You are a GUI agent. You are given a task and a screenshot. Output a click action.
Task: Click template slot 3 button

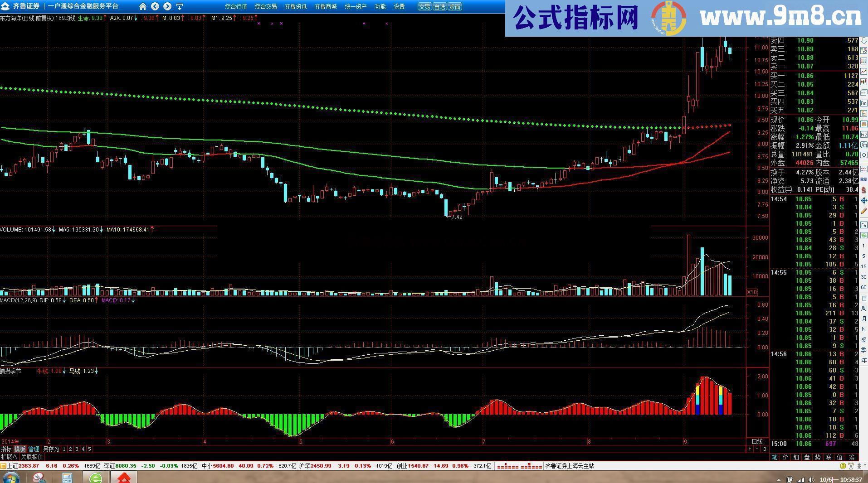tap(77, 449)
